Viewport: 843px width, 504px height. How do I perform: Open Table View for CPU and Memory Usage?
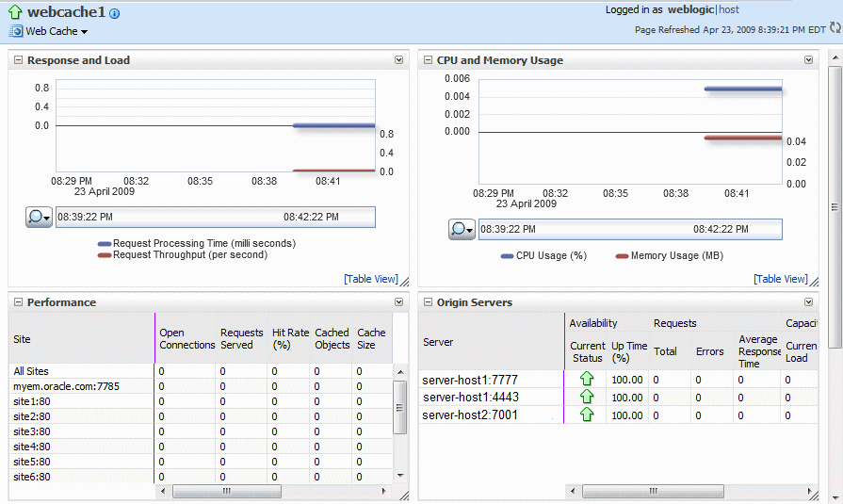click(781, 279)
